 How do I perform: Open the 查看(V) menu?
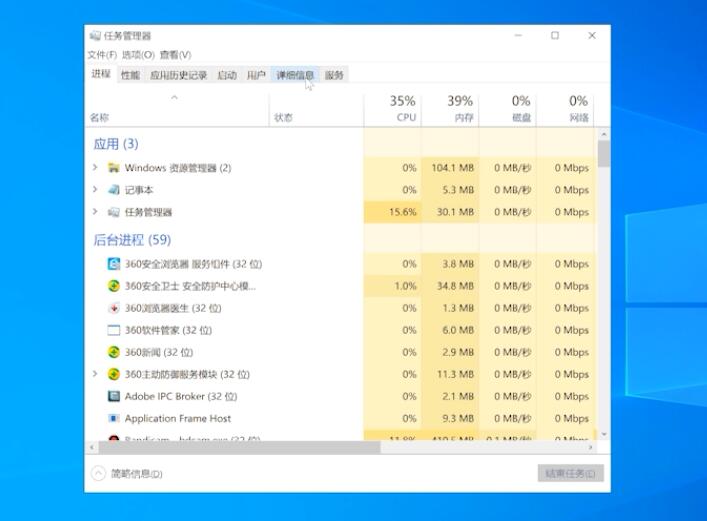click(x=175, y=55)
